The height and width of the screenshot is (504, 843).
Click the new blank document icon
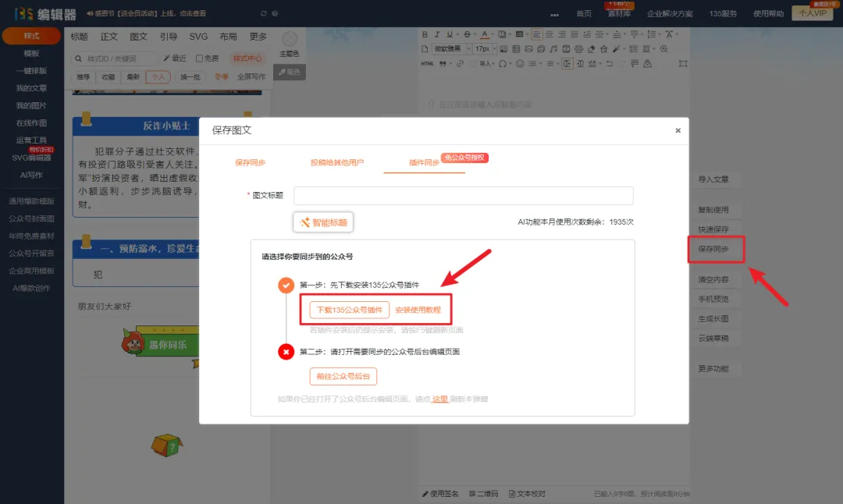tap(425, 49)
